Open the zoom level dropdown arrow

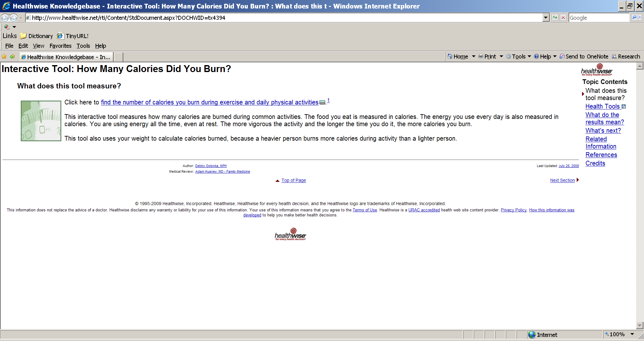click(632, 334)
